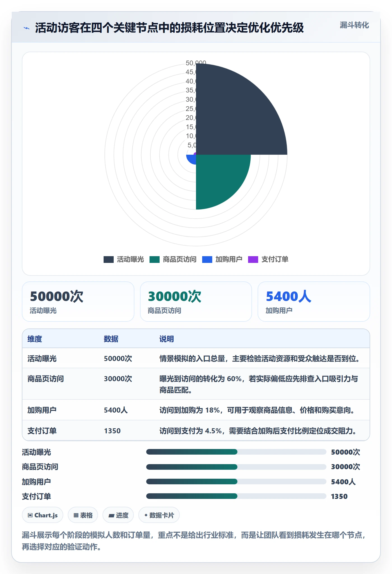Click the 加购用户 progress bar
The image size is (392, 574).
coord(236,482)
